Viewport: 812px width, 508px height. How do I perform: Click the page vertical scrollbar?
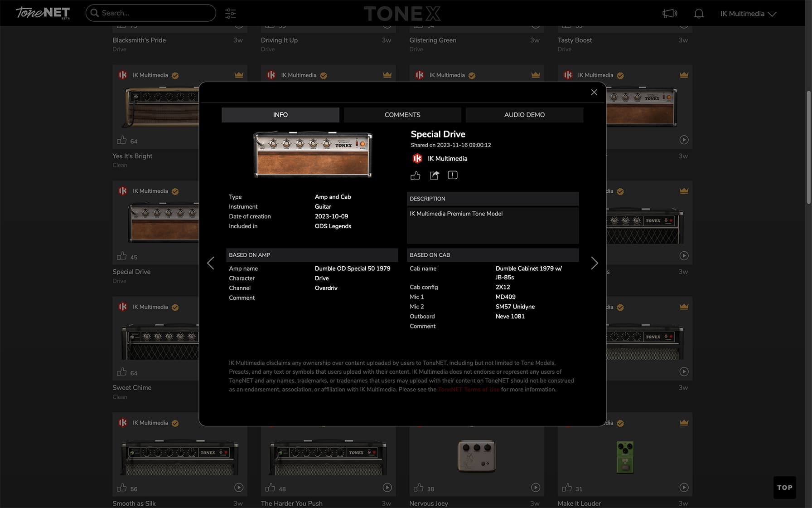pyautogui.click(x=808, y=147)
